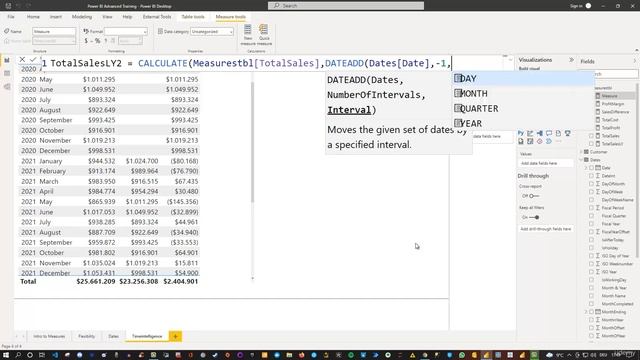Check the TotalSales field checkbox
This screenshot has width=640, height=360.
click(x=591, y=136)
